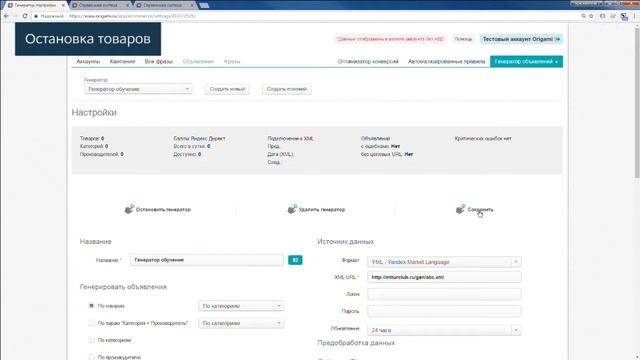Select the По товарам checkbox

point(91,306)
